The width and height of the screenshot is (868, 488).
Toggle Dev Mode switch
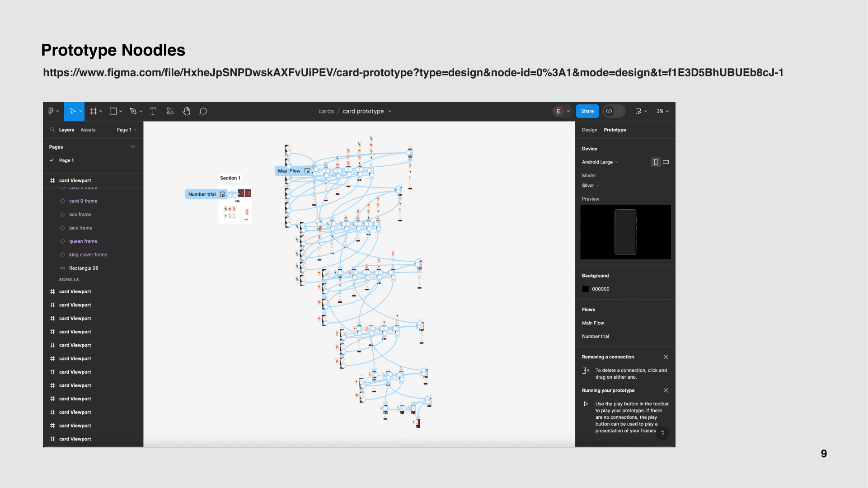point(614,111)
